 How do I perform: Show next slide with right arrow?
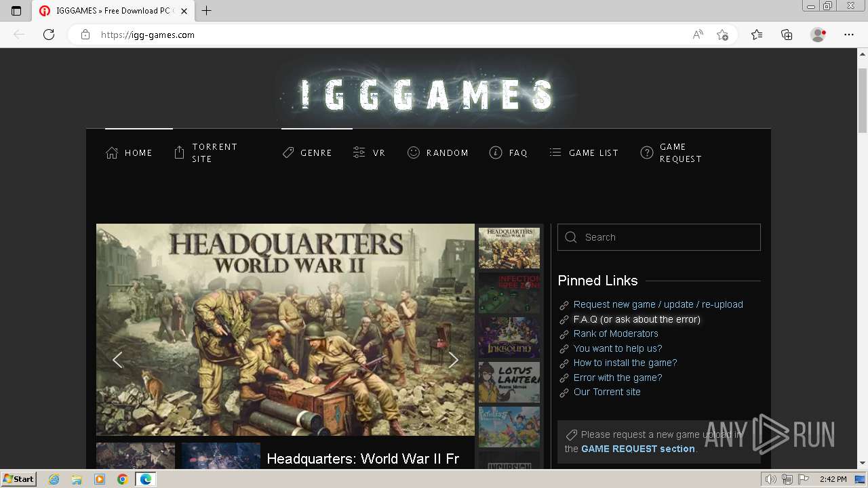[454, 360]
